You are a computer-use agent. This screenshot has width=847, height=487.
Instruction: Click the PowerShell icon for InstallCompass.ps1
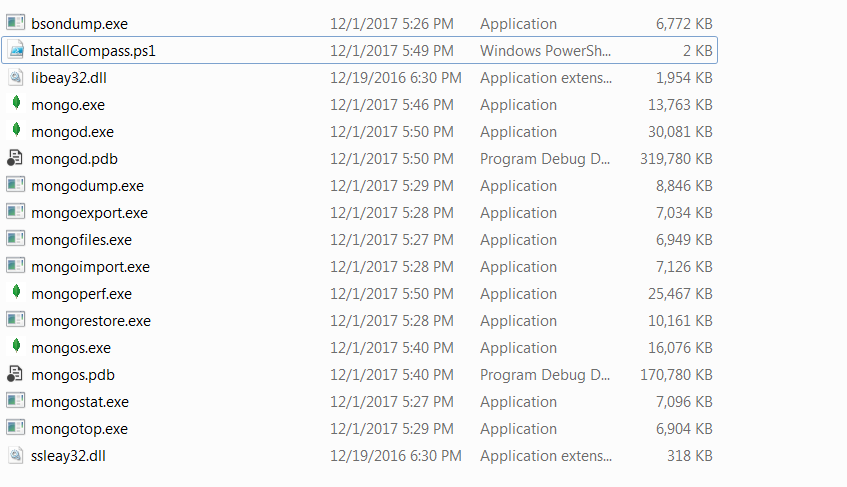click(15, 50)
